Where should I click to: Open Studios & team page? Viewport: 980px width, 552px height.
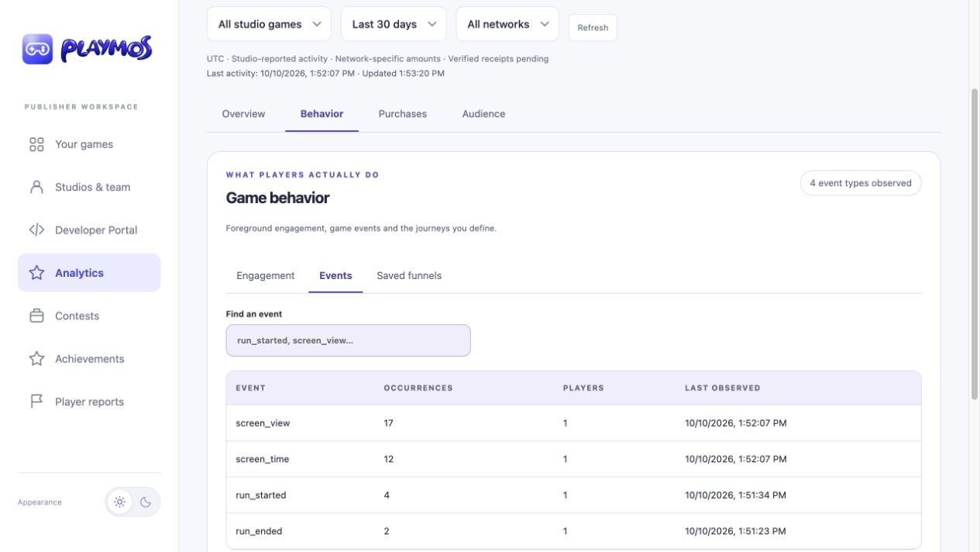point(89,187)
